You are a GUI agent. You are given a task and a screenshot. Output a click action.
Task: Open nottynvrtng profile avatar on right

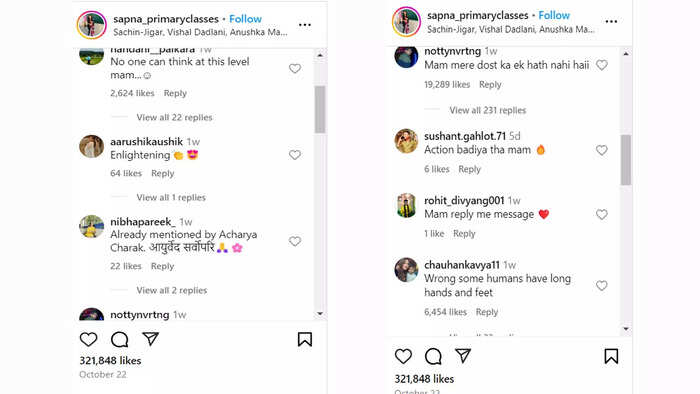click(406, 56)
